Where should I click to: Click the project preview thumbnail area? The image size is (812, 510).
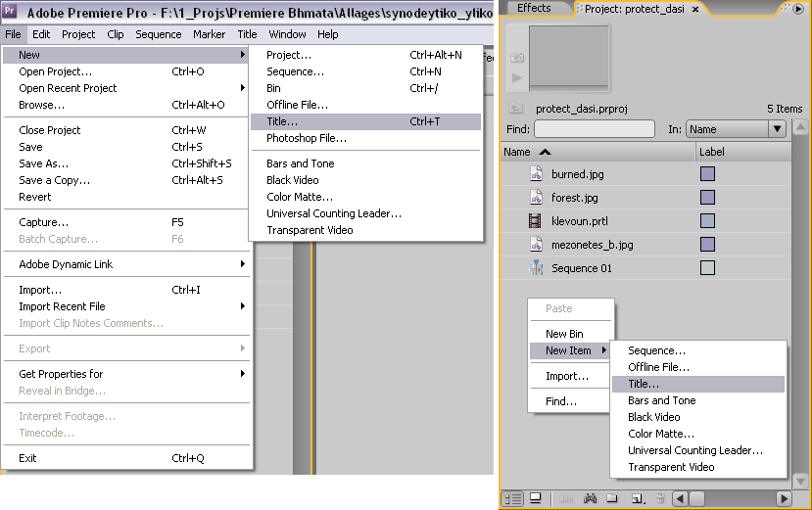pos(569,59)
